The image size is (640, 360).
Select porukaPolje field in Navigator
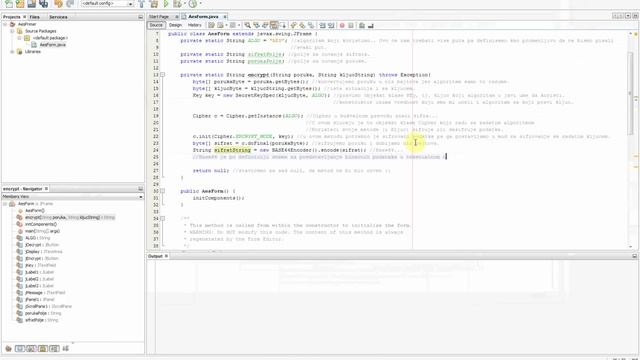coord(43,313)
